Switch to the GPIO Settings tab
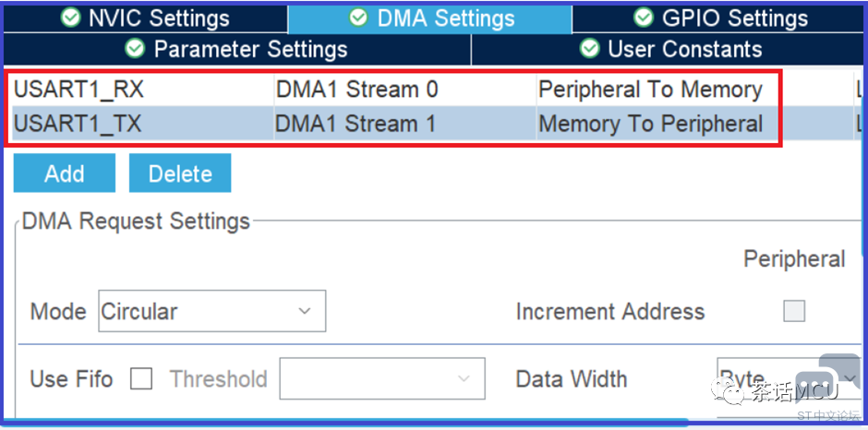This screenshot has width=868, height=430. click(x=719, y=18)
